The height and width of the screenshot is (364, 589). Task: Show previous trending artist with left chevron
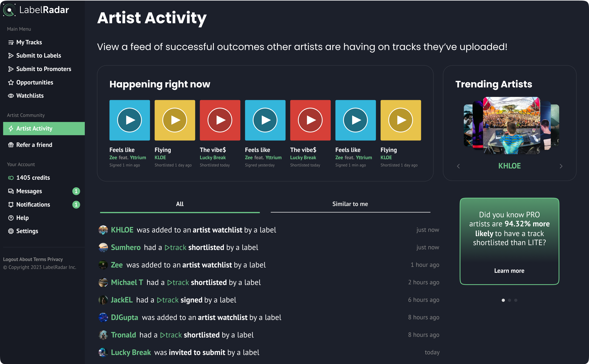pyautogui.click(x=458, y=166)
